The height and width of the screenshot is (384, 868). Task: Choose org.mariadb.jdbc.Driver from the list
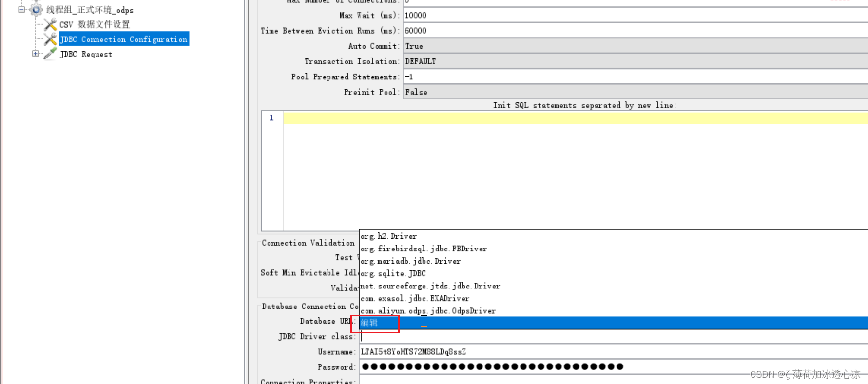(614, 261)
